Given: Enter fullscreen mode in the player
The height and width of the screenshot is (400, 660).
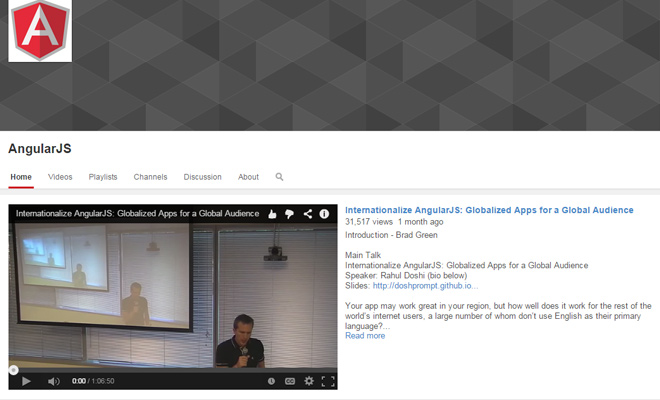Looking at the screenshot, I should click(x=328, y=381).
